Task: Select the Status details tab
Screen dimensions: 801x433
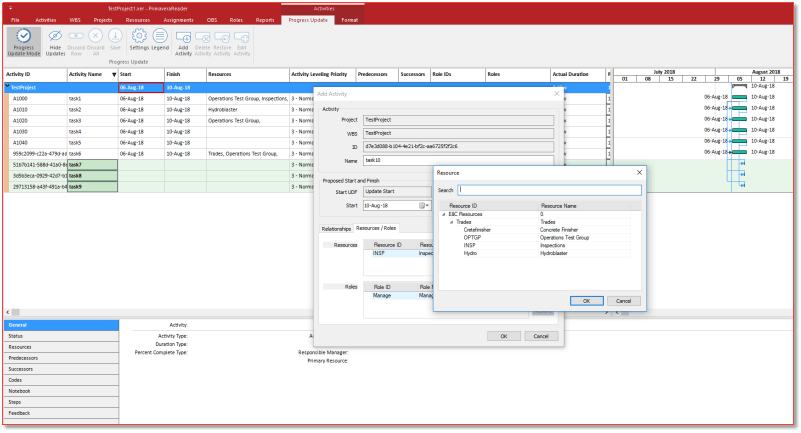Action: tap(61, 336)
